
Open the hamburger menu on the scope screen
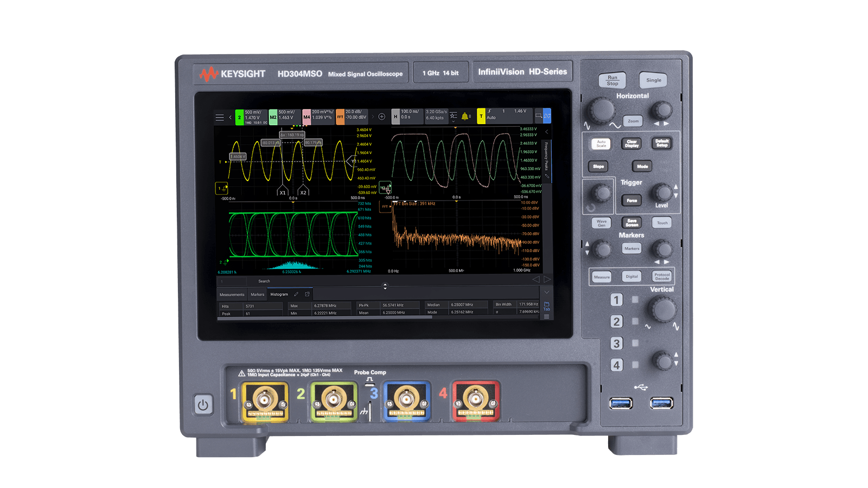point(219,117)
